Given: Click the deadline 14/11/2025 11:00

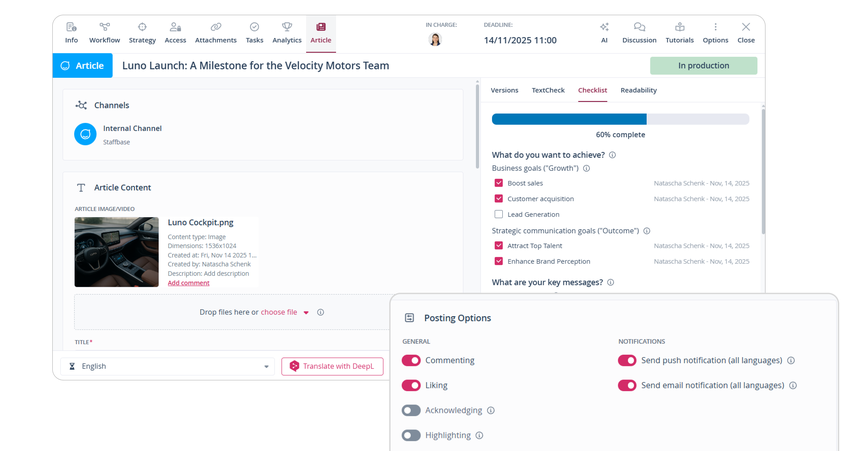Looking at the screenshot, I should point(520,41).
